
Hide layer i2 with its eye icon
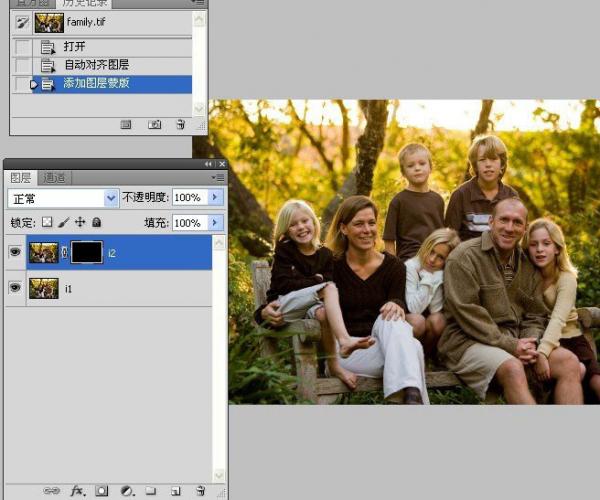coord(15,252)
